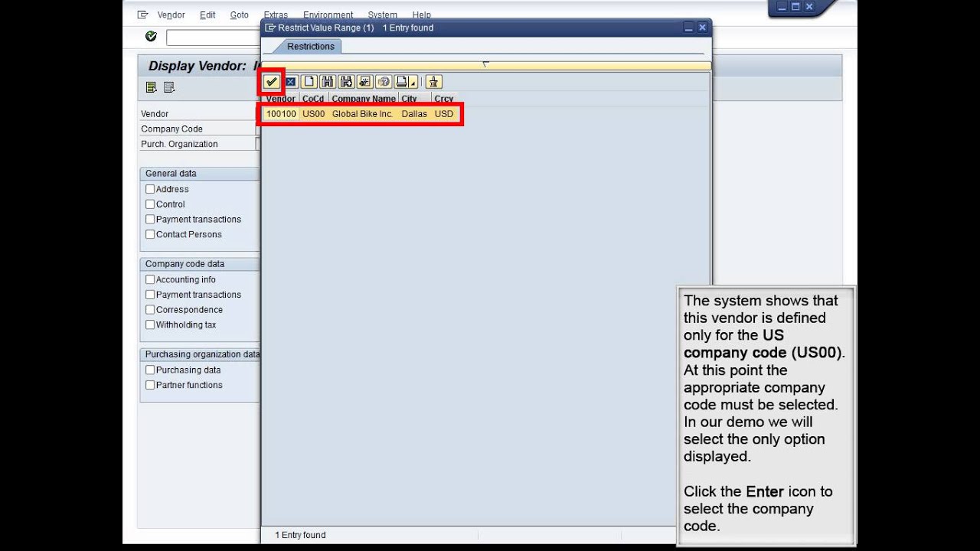Check the Control checkbox
Screen dimensions: 980x551
(x=150, y=204)
